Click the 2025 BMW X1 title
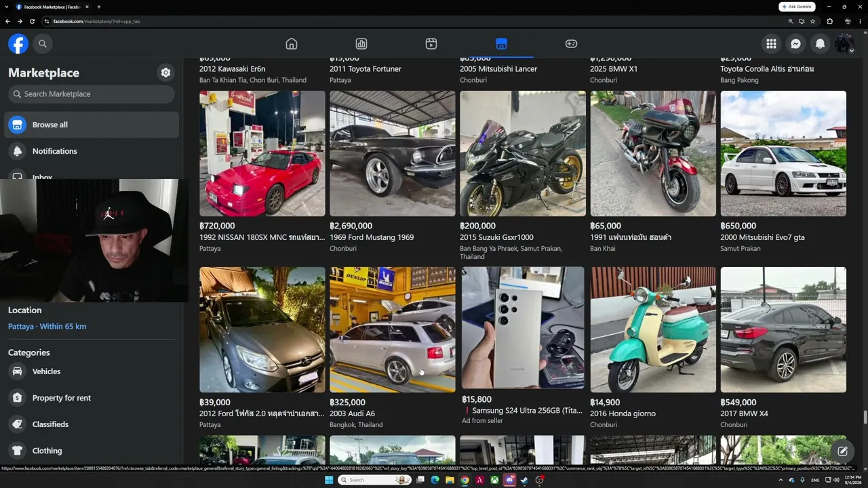 (x=614, y=69)
